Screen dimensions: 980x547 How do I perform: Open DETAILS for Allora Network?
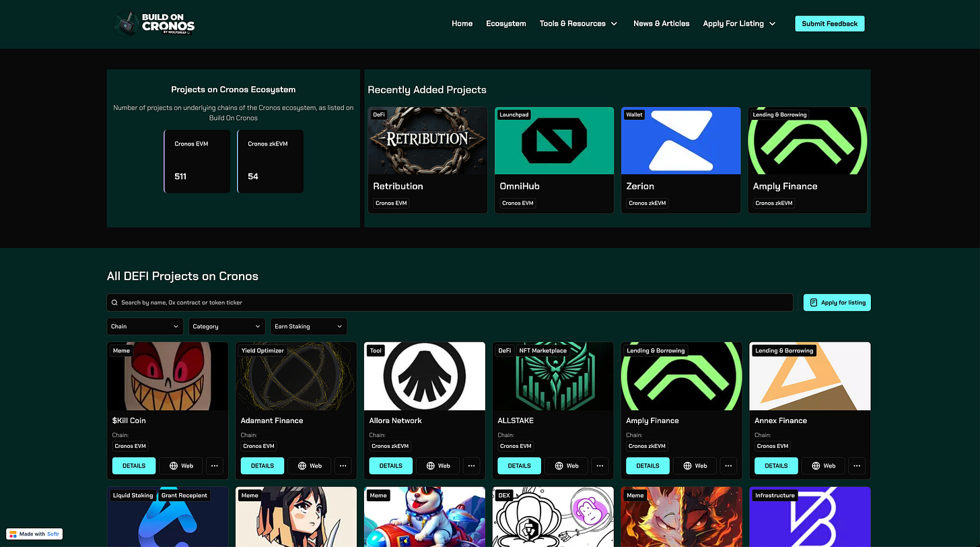pos(391,465)
